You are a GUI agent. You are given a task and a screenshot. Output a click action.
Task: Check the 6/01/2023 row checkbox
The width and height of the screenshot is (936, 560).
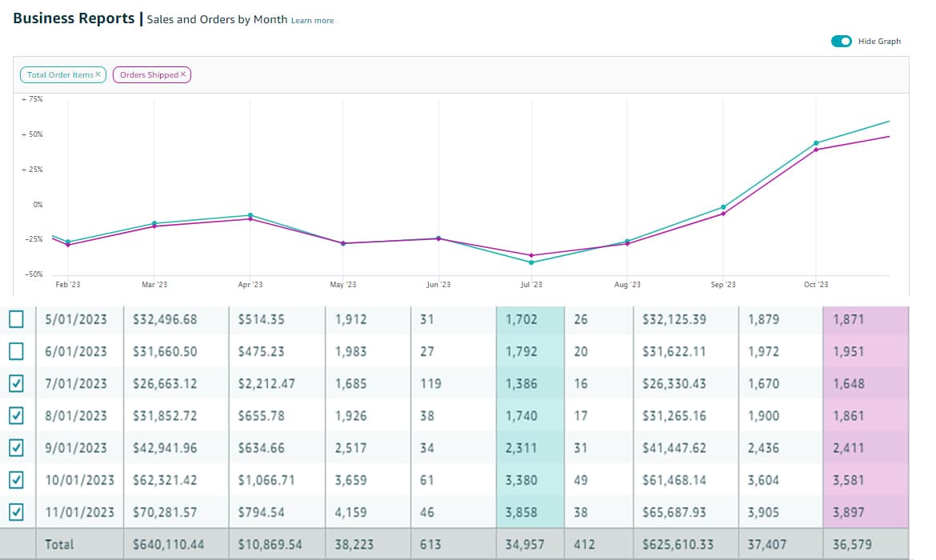[x=17, y=351]
